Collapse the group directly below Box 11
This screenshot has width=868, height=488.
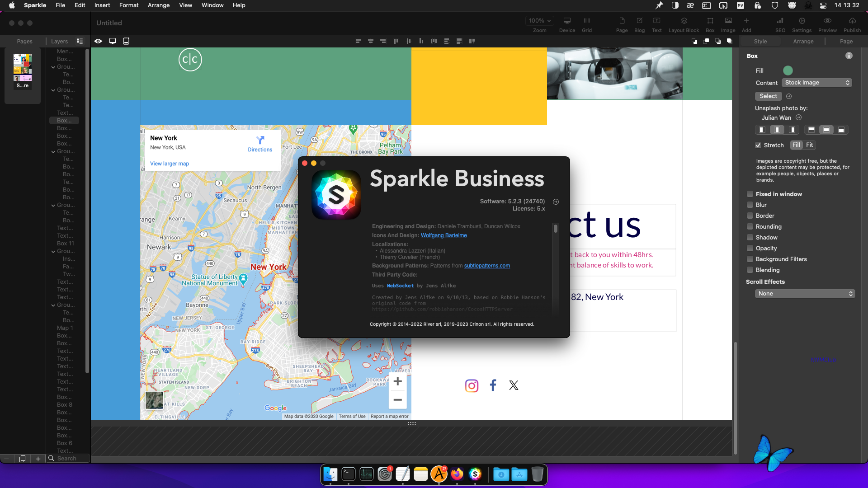coord(53,251)
